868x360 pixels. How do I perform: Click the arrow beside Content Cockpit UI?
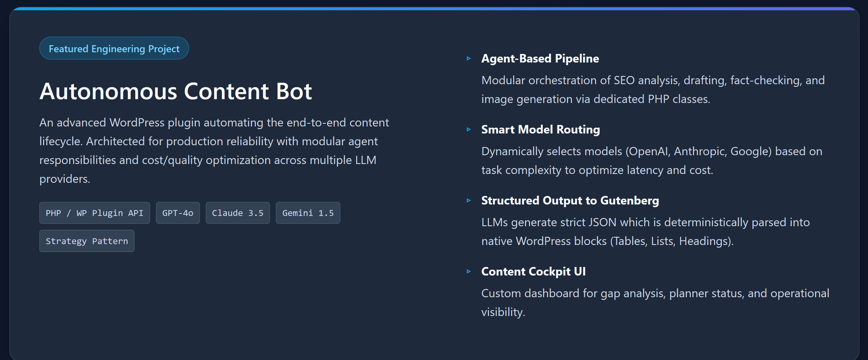pyautogui.click(x=468, y=272)
